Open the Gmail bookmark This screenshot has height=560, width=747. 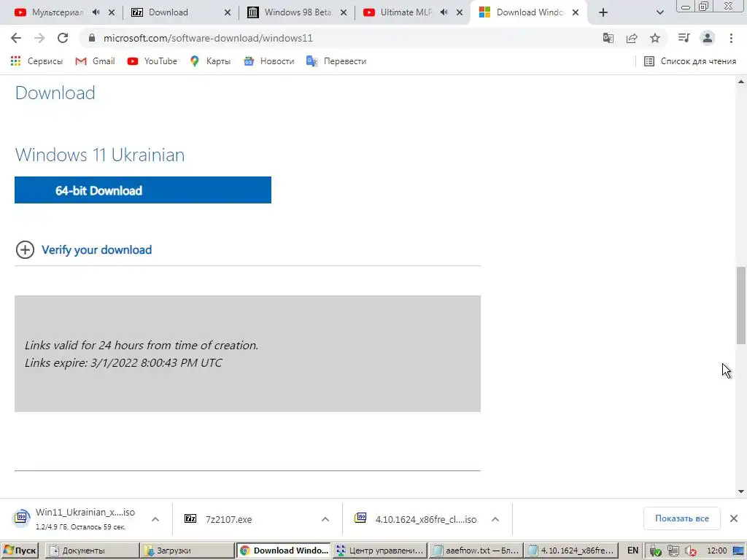click(96, 61)
